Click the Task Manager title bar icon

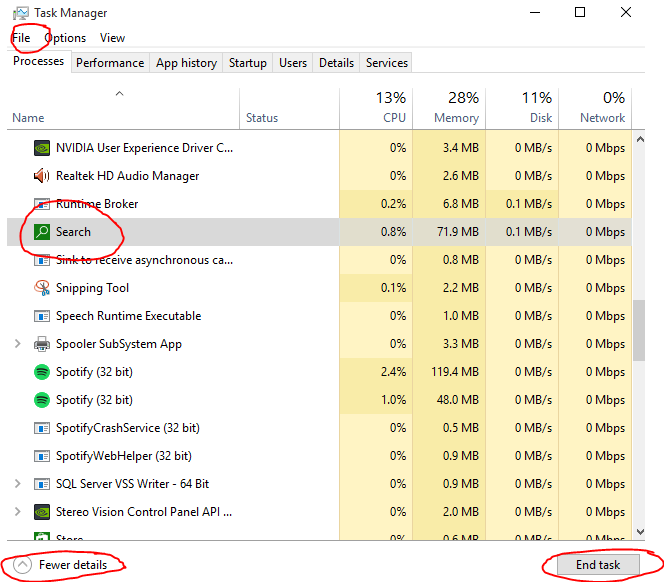19,13
